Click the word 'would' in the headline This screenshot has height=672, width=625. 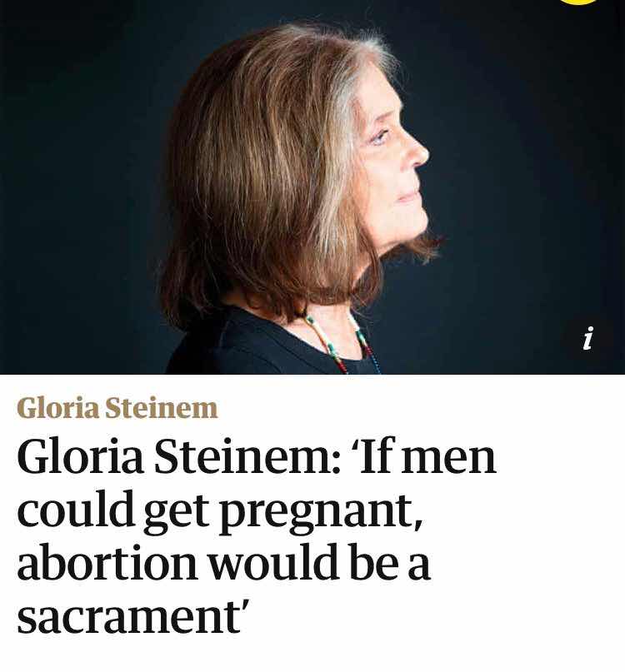tap(273, 563)
